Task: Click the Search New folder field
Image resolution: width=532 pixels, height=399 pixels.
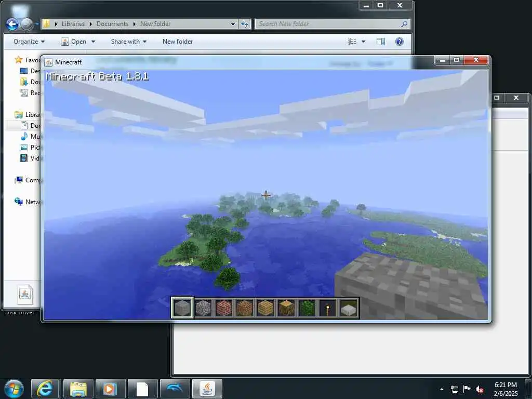Action: point(332,24)
